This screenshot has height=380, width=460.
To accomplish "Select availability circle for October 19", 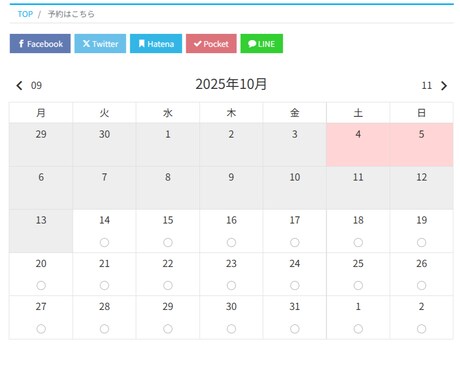I will 421,242.
